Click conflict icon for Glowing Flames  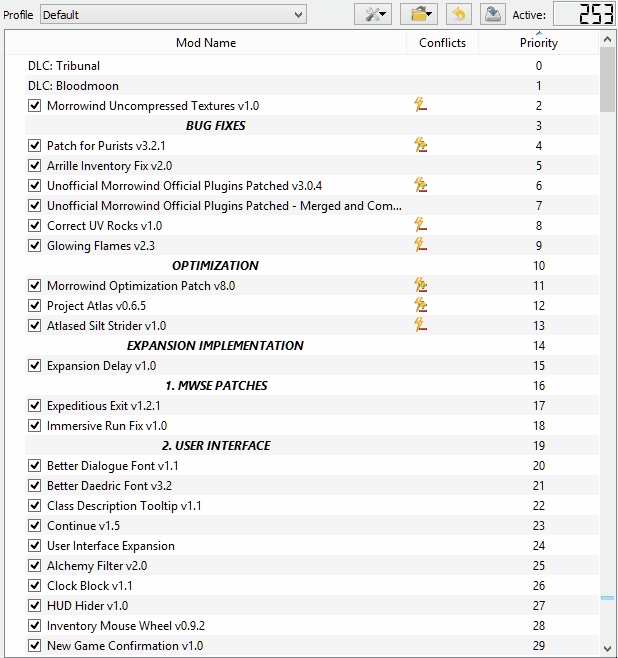click(420, 245)
